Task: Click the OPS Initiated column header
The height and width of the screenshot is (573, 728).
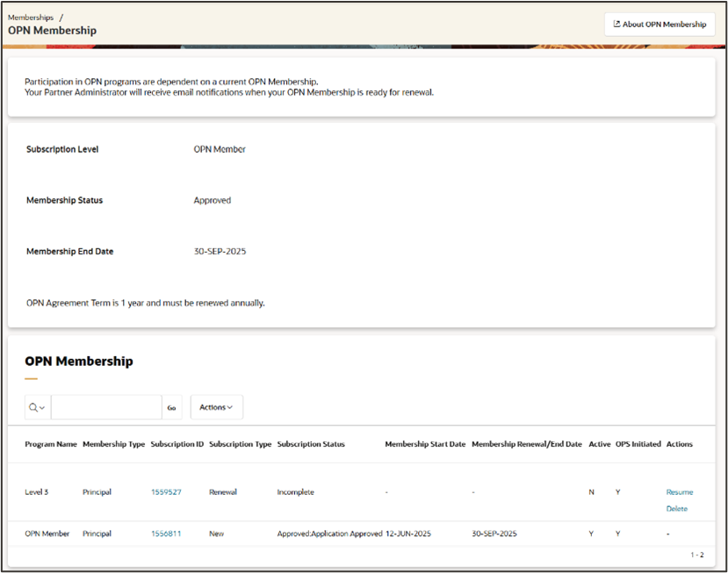Action: click(x=638, y=444)
